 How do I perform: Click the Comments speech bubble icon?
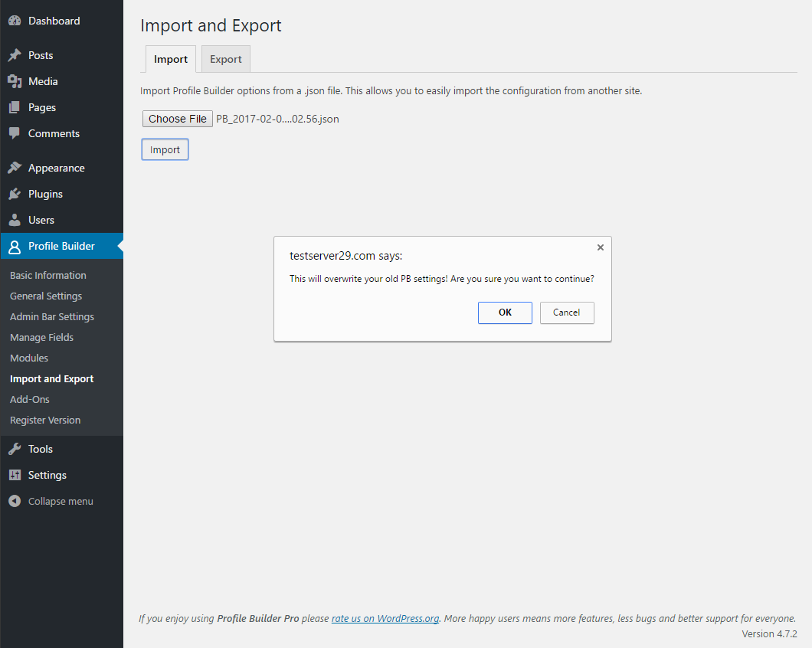15,133
